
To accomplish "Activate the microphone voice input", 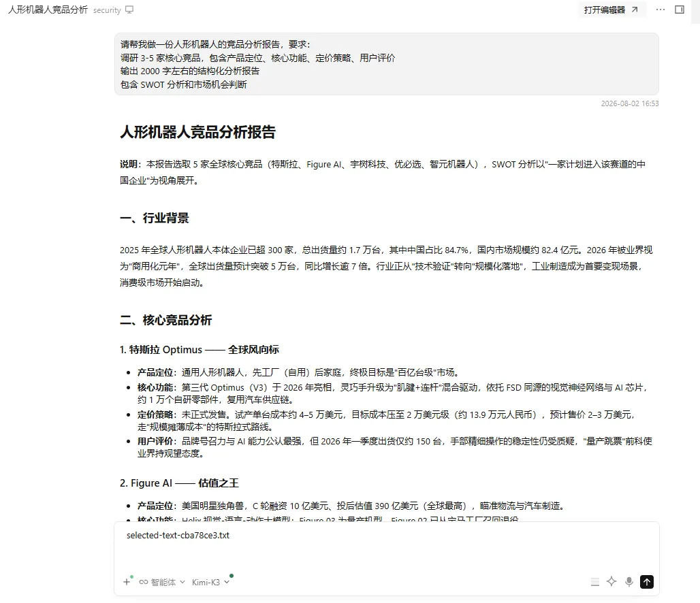I will [629, 582].
